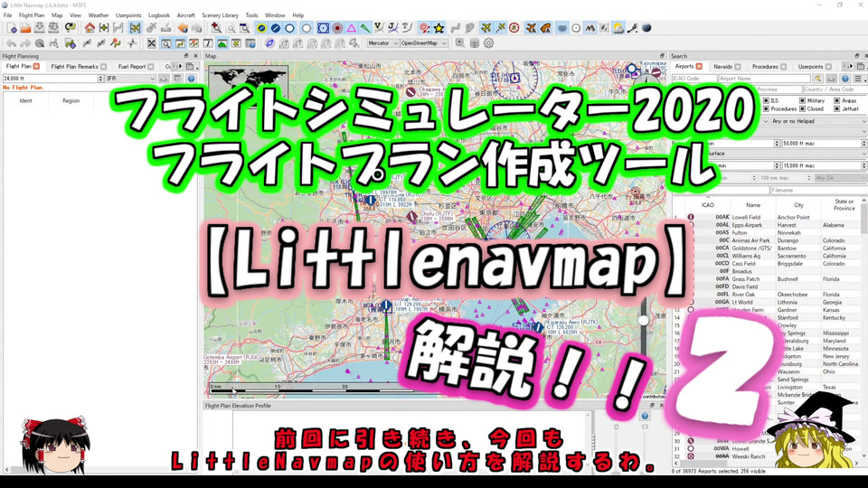The width and height of the screenshot is (868, 488).
Task: Click the Save Flight Plan icon
Action: click(39, 28)
